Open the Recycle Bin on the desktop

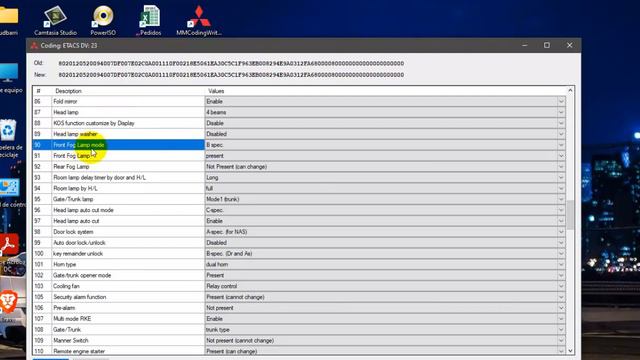tap(8, 138)
